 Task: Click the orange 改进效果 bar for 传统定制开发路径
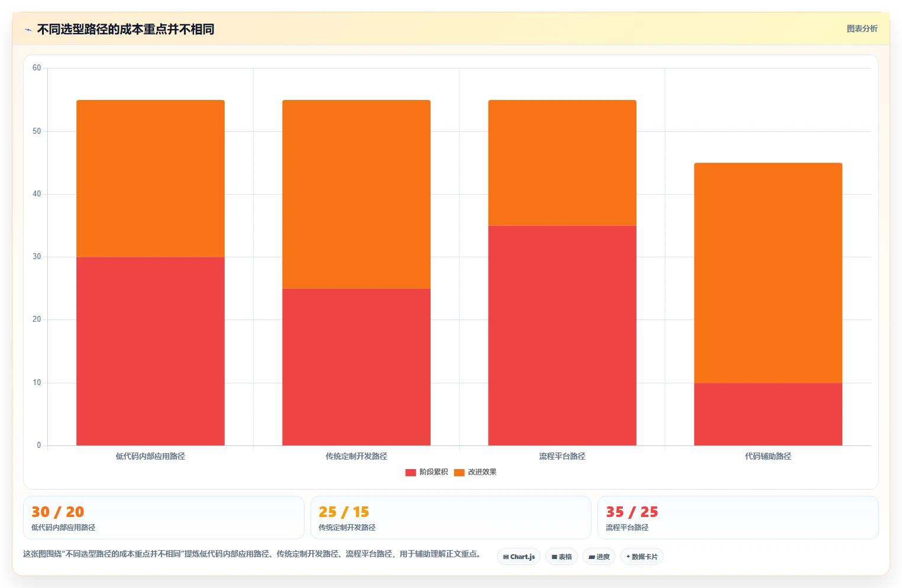coord(356,194)
